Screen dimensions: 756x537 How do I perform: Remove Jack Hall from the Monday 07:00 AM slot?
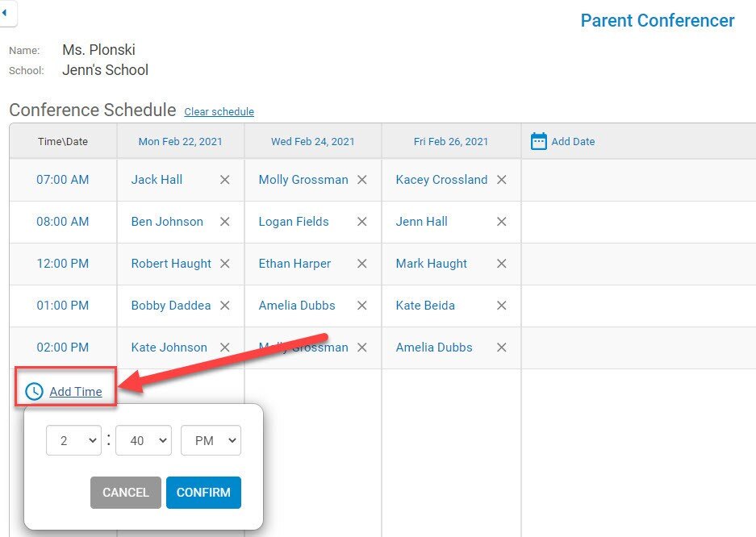pyautogui.click(x=225, y=180)
